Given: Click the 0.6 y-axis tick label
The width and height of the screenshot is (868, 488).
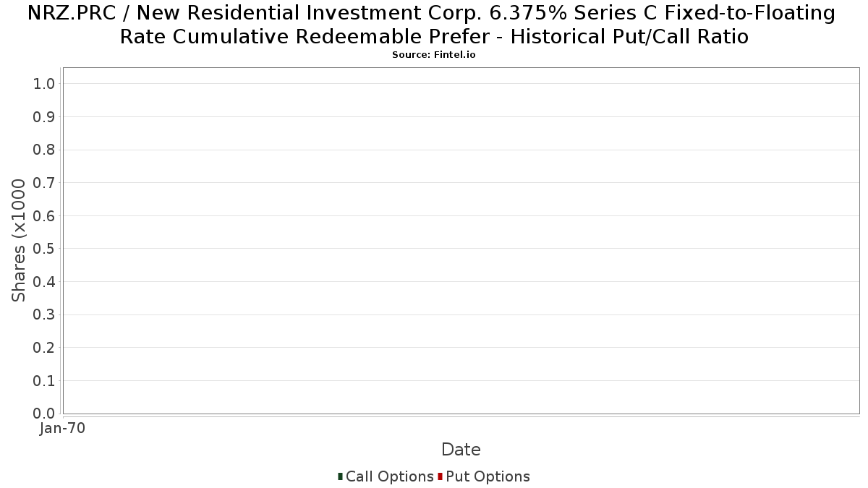Looking at the screenshot, I should point(44,215).
